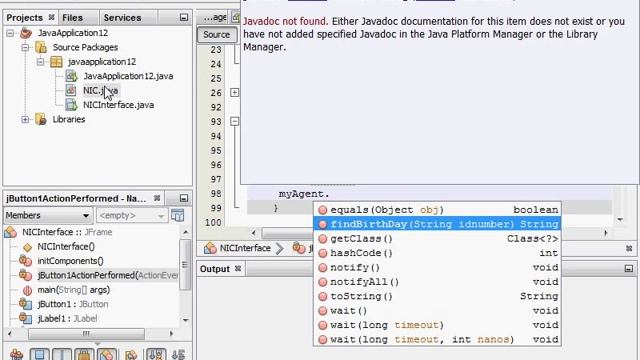The width and height of the screenshot is (640, 360).
Task: Close the Output tab with its x
Action: [x=238, y=269]
